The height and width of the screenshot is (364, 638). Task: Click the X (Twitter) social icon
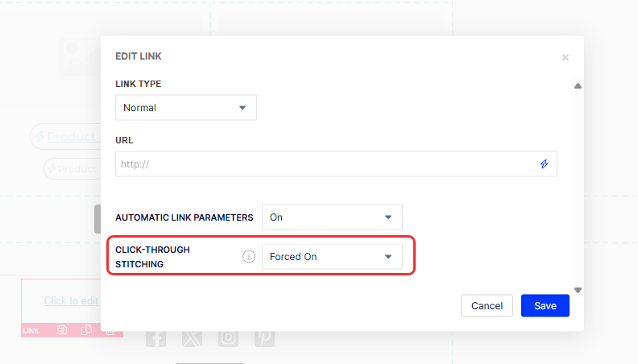click(192, 337)
